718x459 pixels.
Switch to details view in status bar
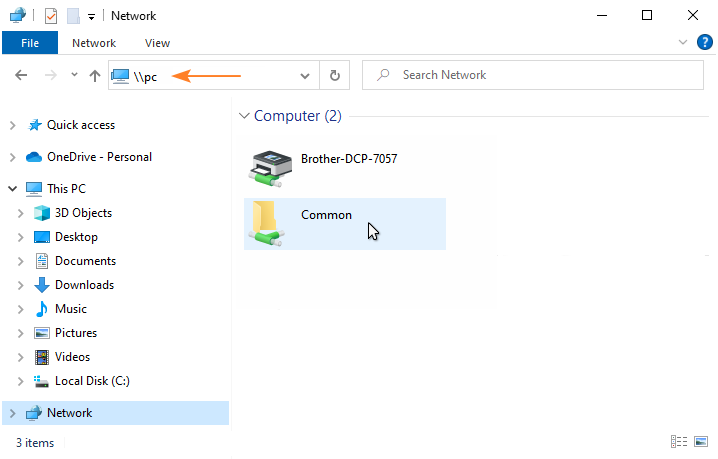click(x=680, y=441)
